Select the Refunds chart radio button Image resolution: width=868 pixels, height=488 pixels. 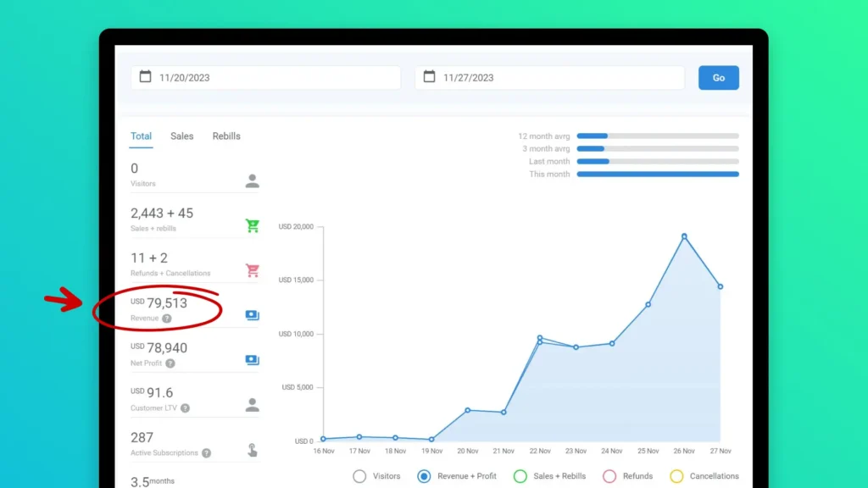[609, 476]
